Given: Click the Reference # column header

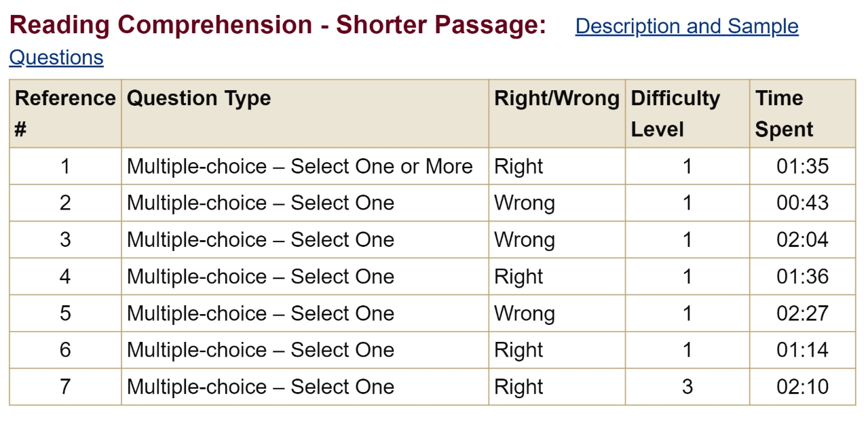Looking at the screenshot, I should 65,113.
